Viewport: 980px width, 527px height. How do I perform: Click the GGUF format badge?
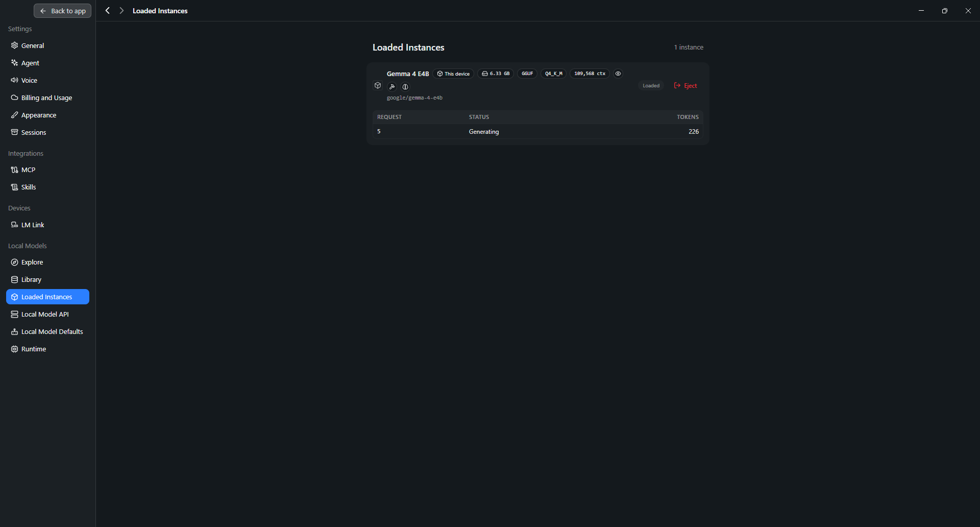click(527, 74)
